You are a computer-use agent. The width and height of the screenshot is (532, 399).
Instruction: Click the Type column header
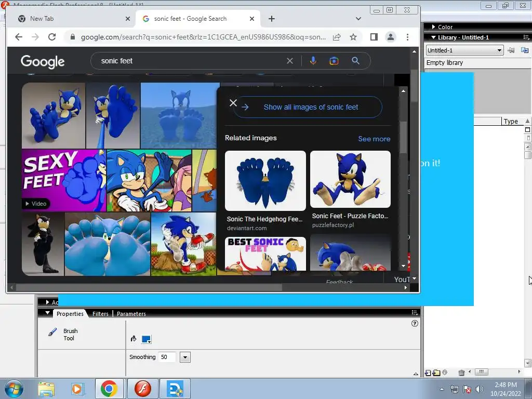511,121
